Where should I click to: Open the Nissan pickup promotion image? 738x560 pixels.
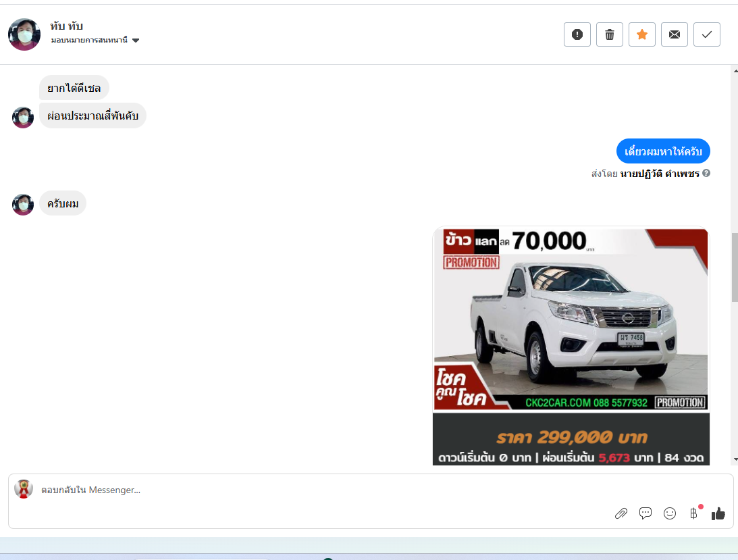point(571,346)
